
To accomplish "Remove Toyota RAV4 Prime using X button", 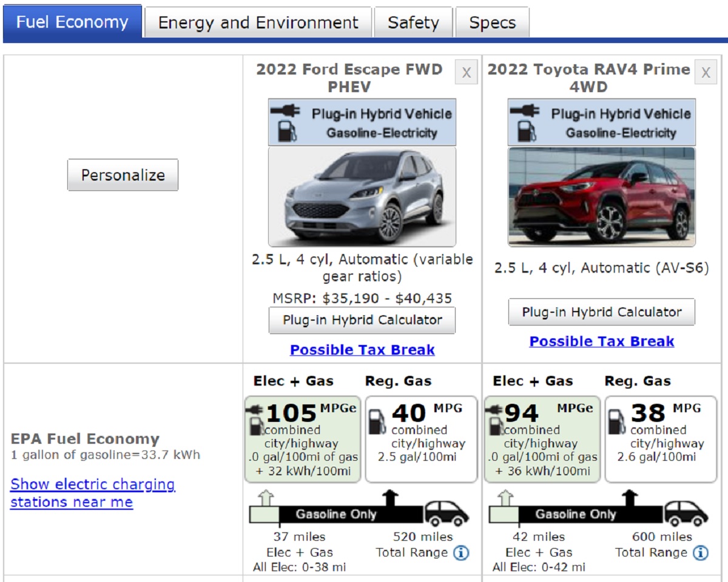I will [x=705, y=73].
